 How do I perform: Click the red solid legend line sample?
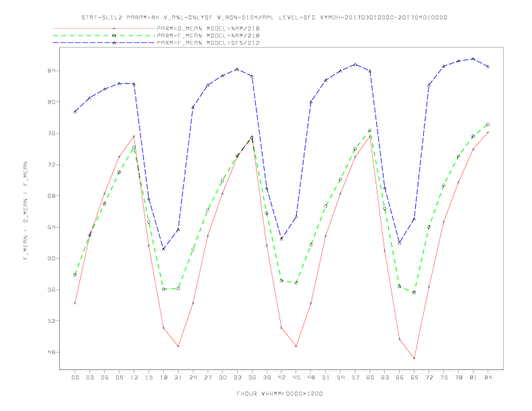coord(104,28)
